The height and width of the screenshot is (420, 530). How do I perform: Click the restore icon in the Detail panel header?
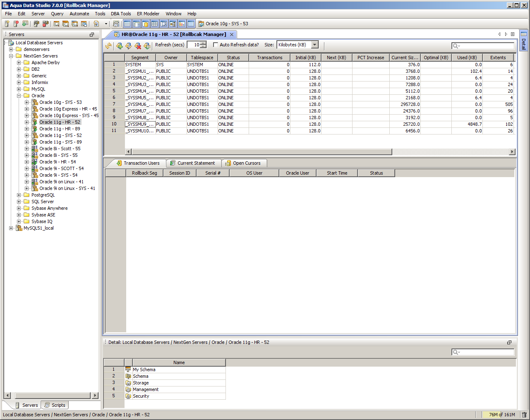point(509,343)
